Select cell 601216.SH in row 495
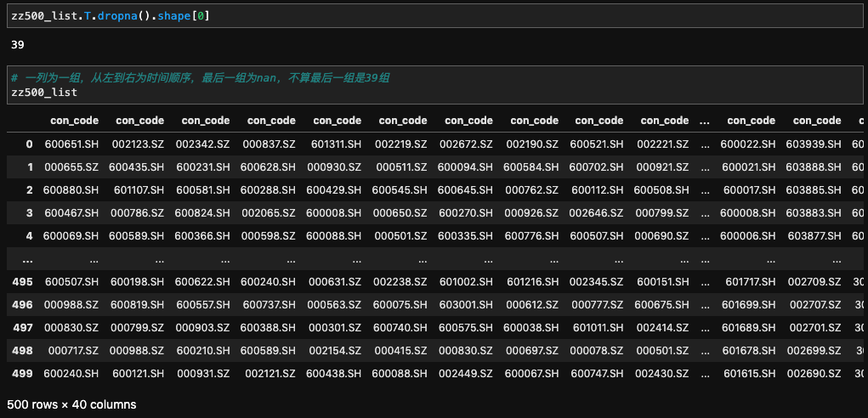The height and width of the screenshot is (418, 868). click(532, 282)
